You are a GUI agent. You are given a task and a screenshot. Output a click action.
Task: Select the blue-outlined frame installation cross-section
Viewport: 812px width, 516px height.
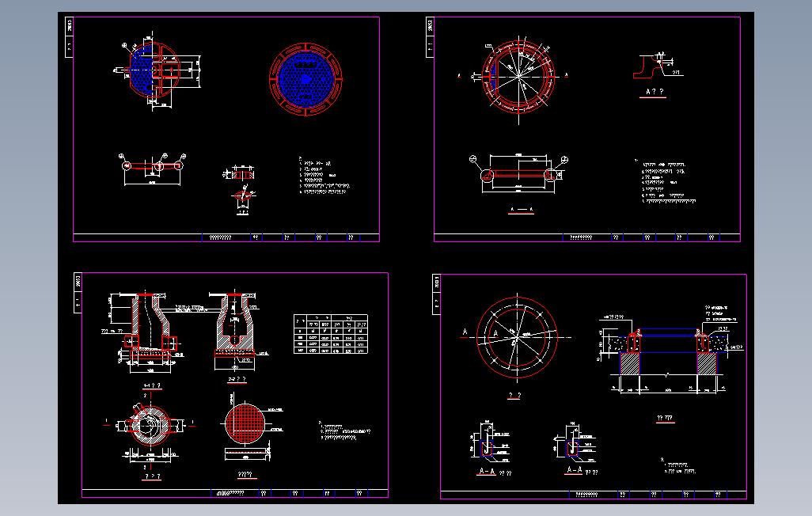click(x=671, y=351)
